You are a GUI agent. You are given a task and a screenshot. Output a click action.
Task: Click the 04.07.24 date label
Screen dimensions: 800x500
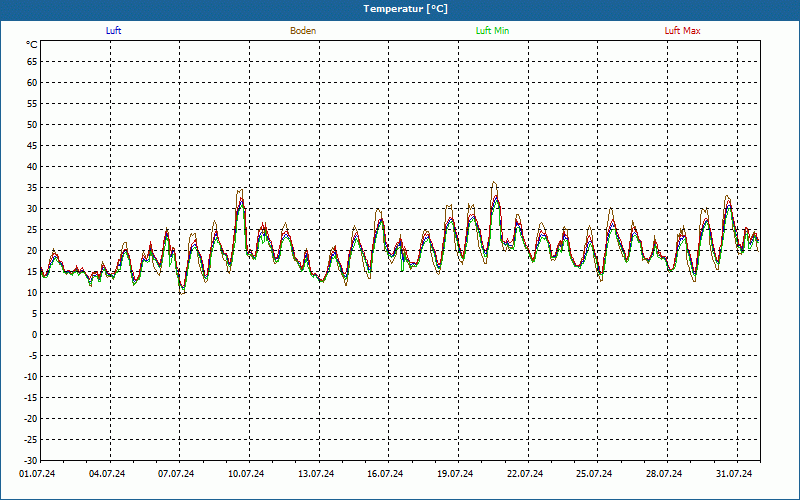[107, 474]
